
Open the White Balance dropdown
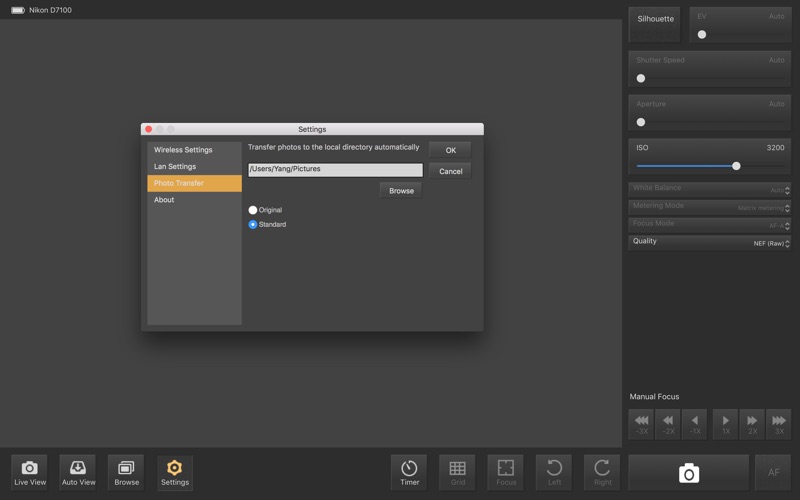point(710,189)
